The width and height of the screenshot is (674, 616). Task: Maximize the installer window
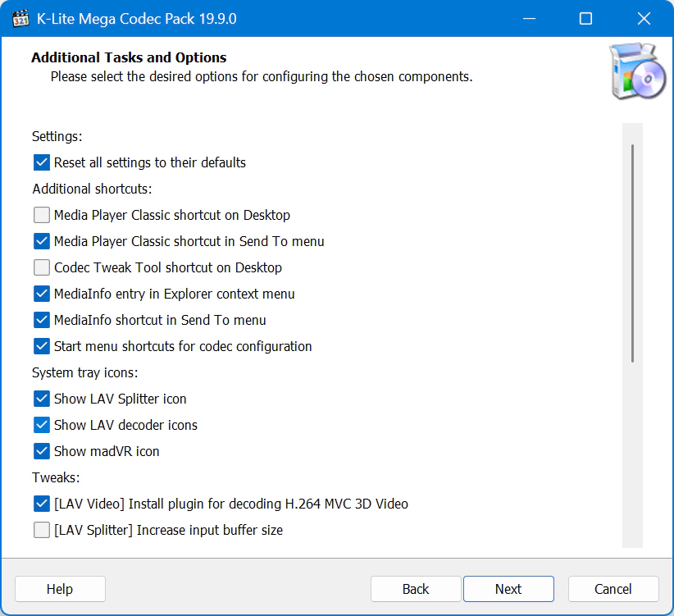point(586,19)
